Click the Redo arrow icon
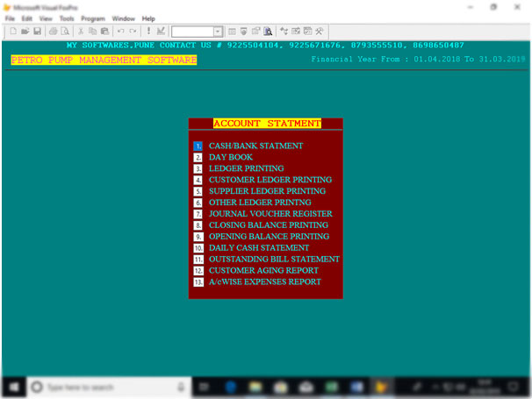 point(133,32)
